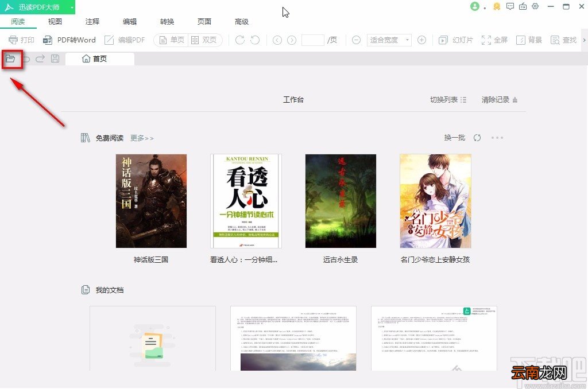Rotate page clockwise icon
Viewport: 588px width, 389px height.
[239, 40]
